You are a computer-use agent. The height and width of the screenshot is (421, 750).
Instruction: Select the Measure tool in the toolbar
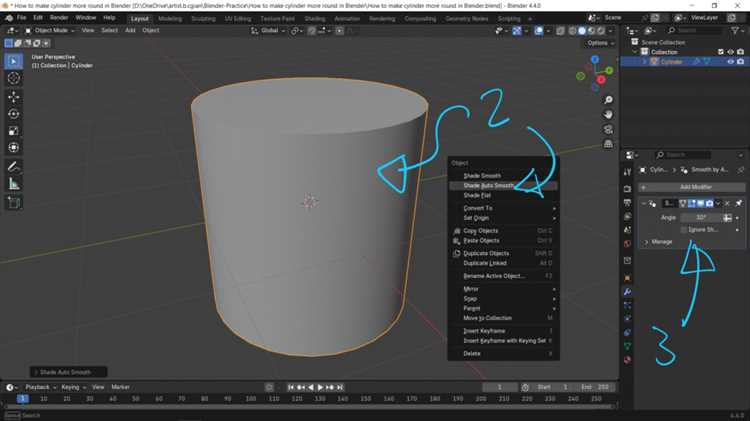[x=13, y=184]
